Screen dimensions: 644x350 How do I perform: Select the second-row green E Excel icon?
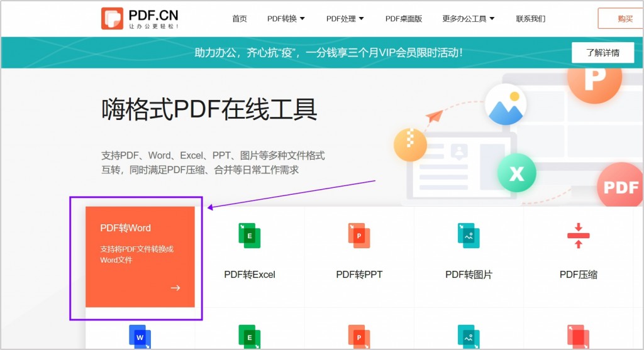249,337
